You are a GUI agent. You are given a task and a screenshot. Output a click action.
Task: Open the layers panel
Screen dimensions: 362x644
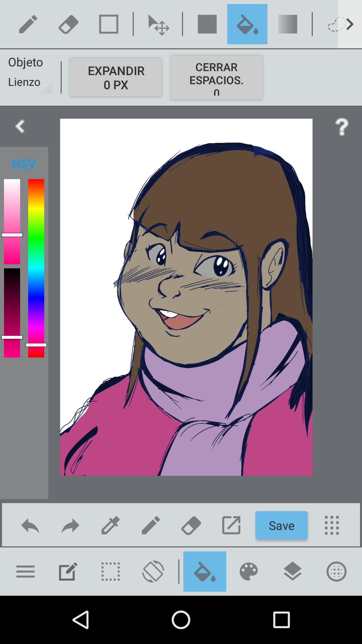coord(293,572)
